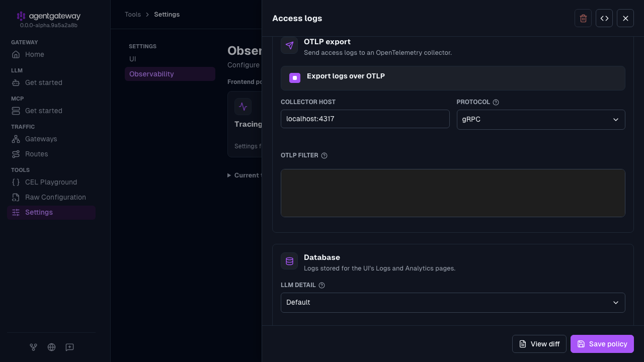Click the agentgateway logo icon
The image size is (644, 362).
click(21, 16)
